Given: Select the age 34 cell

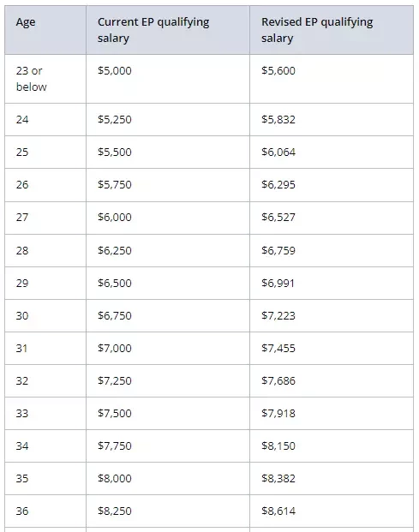Looking at the screenshot, I should point(45,445).
